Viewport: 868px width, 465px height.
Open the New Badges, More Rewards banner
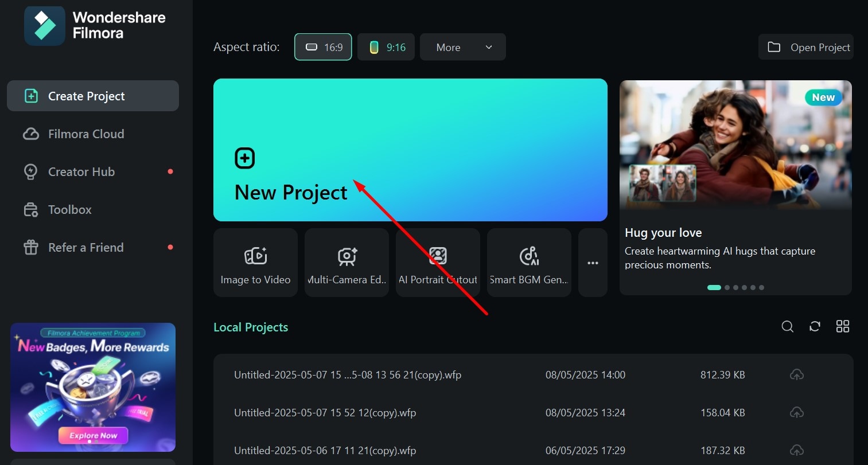pos(93,387)
